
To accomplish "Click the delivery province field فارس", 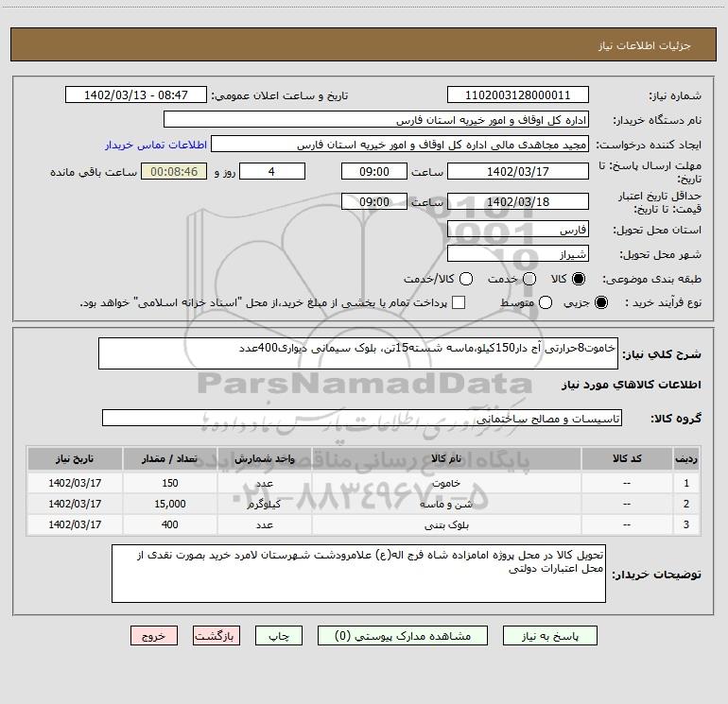I will tap(518, 230).
